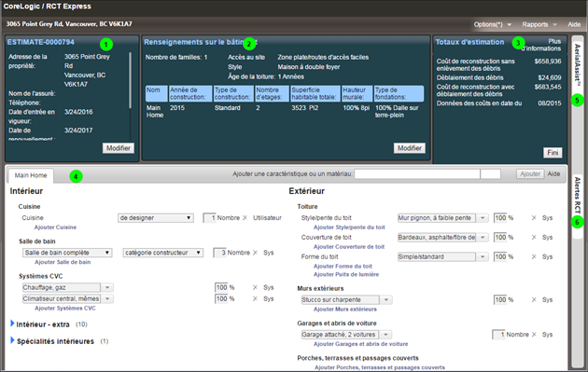Open the 'Salle de bain complète' dropdown
588x372 pixels.
tap(67, 253)
